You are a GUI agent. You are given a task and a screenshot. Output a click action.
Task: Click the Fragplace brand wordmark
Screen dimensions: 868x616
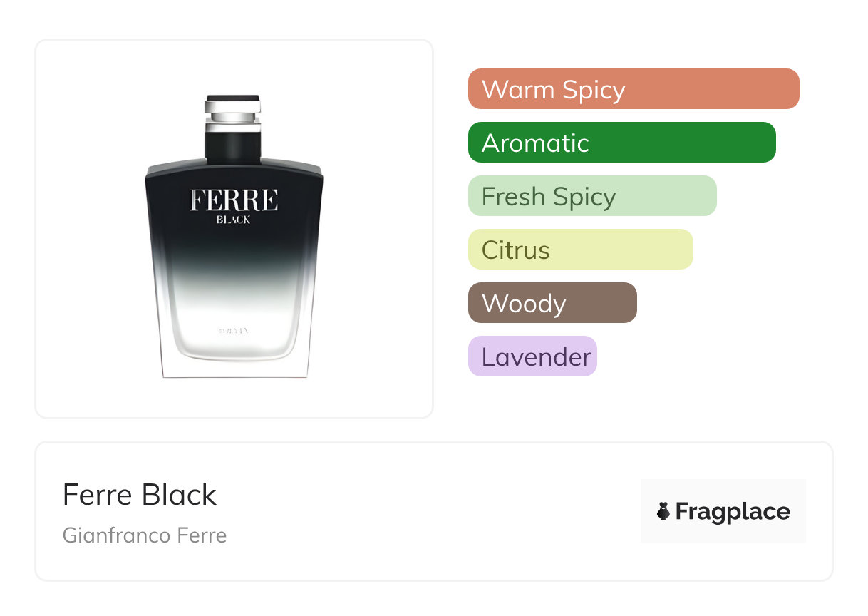733,511
